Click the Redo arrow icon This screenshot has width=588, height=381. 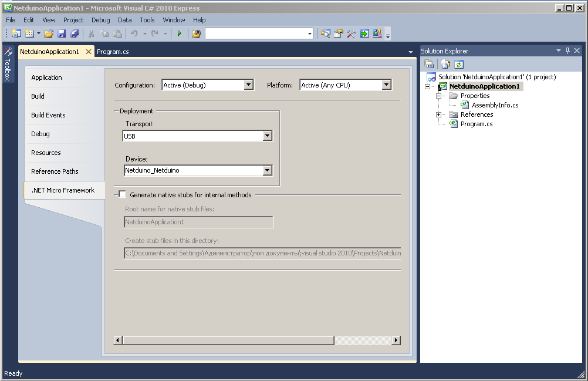pyautogui.click(x=154, y=33)
